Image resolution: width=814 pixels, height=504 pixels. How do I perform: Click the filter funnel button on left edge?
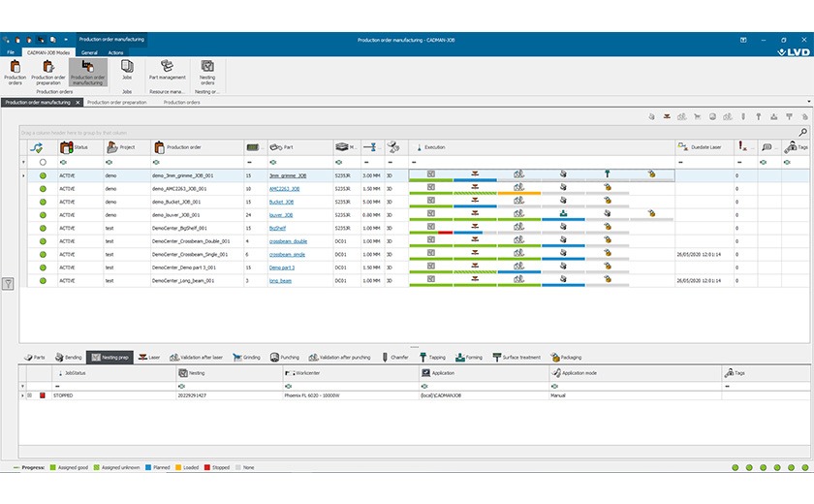pyautogui.click(x=9, y=283)
